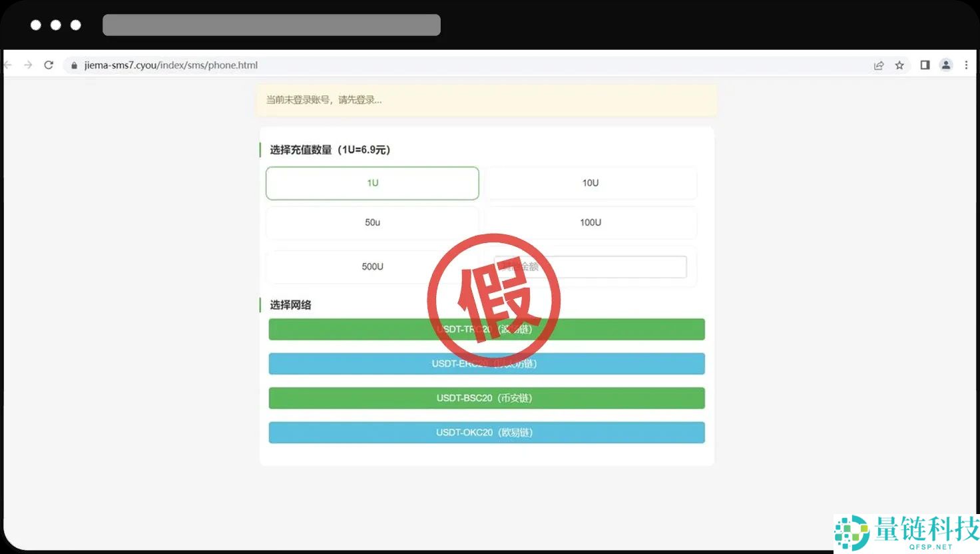Click the forward navigation arrow
This screenshot has height=554, width=980.
pyautogui.click(x=27, y=65)
